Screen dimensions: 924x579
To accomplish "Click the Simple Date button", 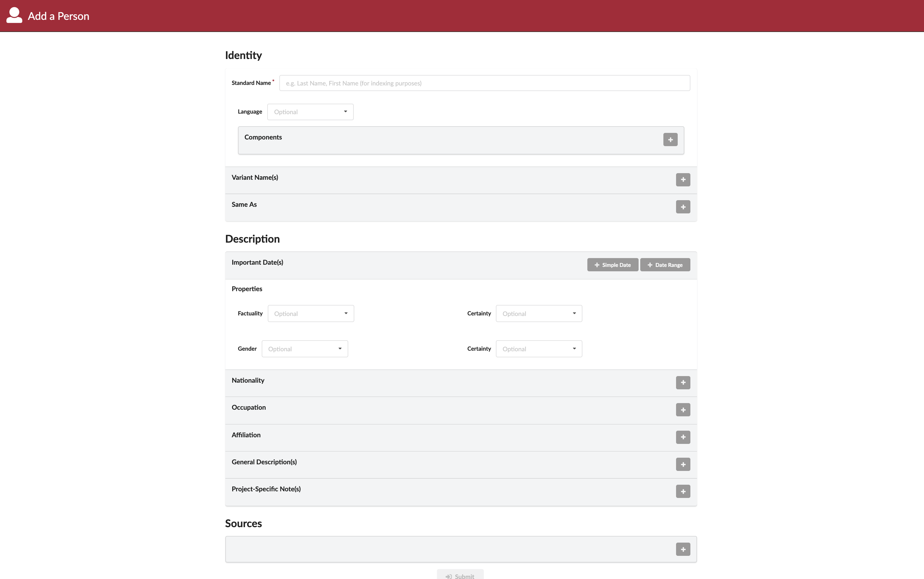I will (613, 265).
